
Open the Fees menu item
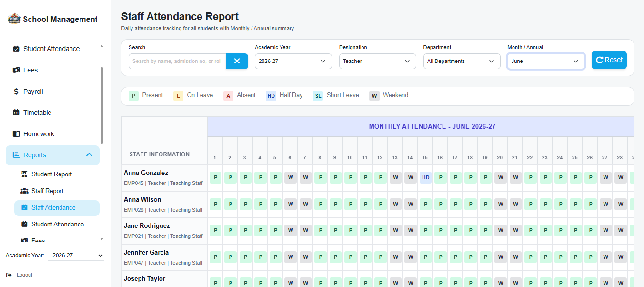[30, 70]
